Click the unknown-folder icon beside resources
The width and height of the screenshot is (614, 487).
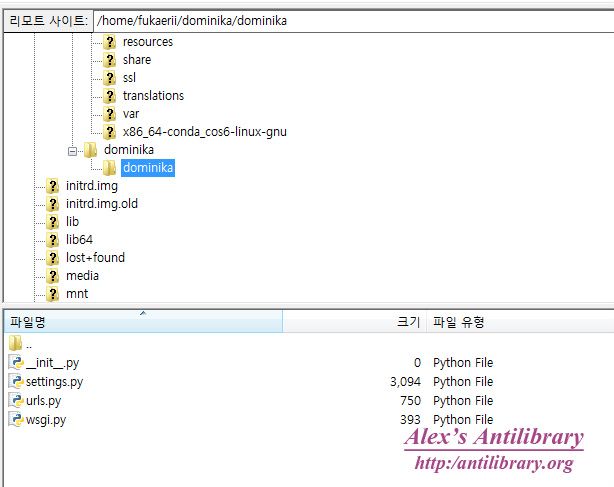(110, 42)
